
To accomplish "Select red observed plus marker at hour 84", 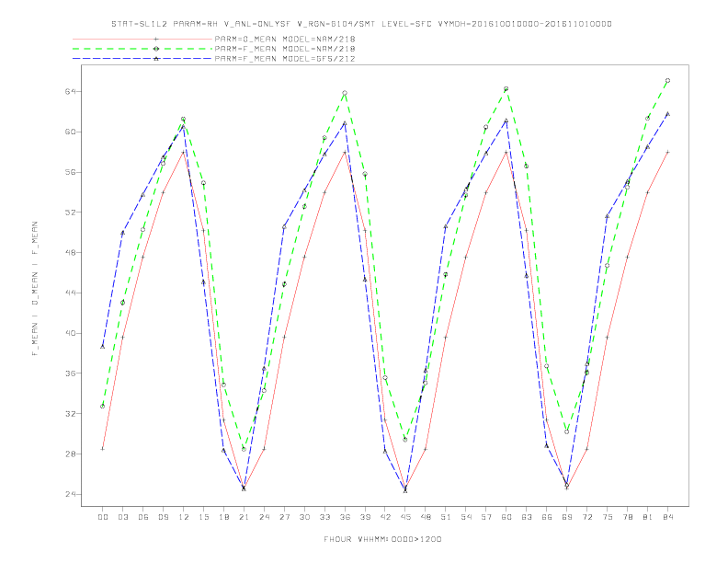I will tap(667, 152).
